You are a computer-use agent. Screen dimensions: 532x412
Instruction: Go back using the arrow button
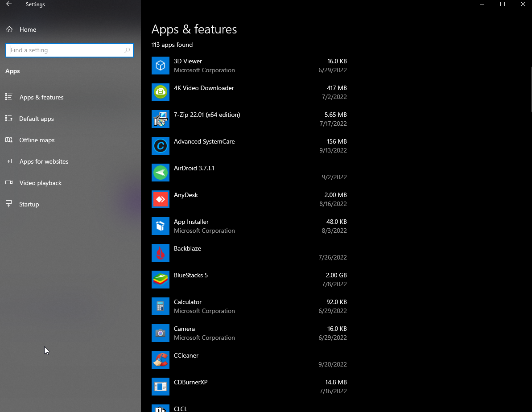coord(9,4)
